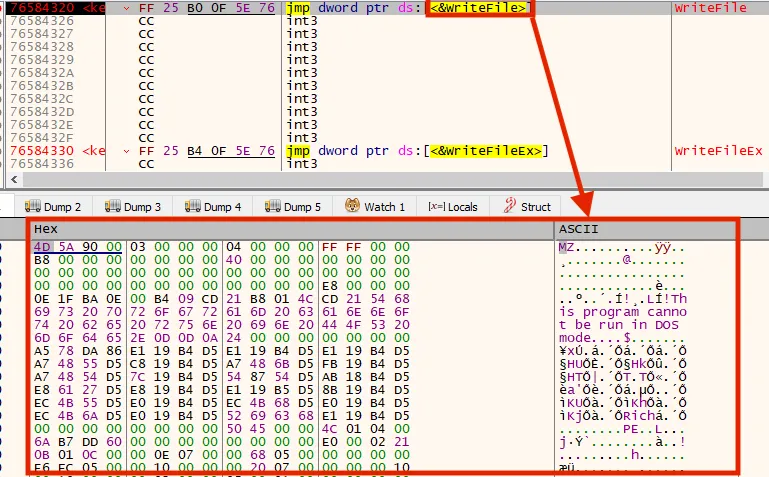The height and width of the screenshot is (477, 769).
Task: Select the address 7658432D in disassembly
Action: point(42,112)
